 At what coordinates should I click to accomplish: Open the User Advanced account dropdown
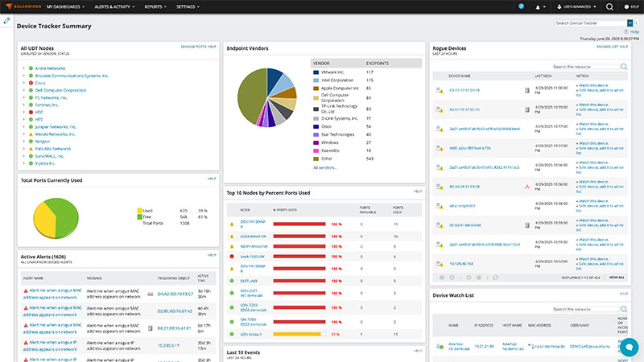click(x=576, y=6)
